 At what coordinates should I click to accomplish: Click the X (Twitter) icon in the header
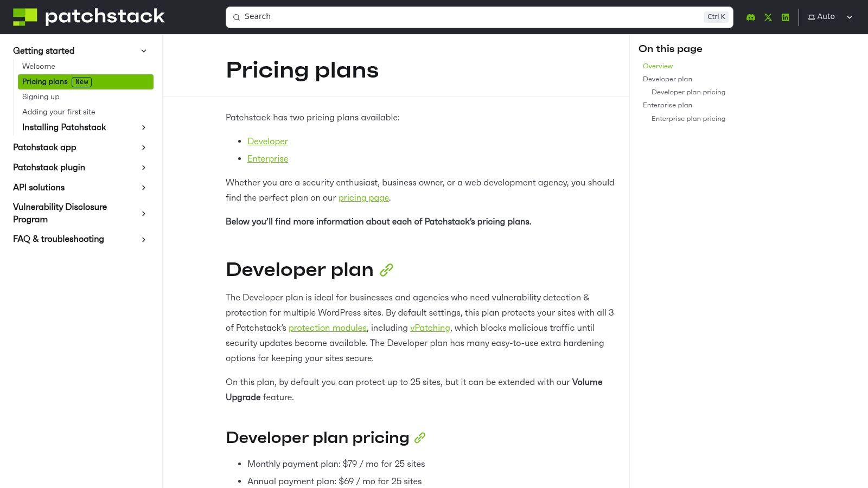pos(768,17)
